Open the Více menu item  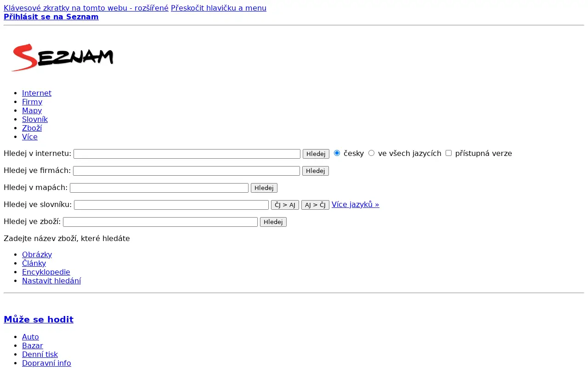point(30,137)
